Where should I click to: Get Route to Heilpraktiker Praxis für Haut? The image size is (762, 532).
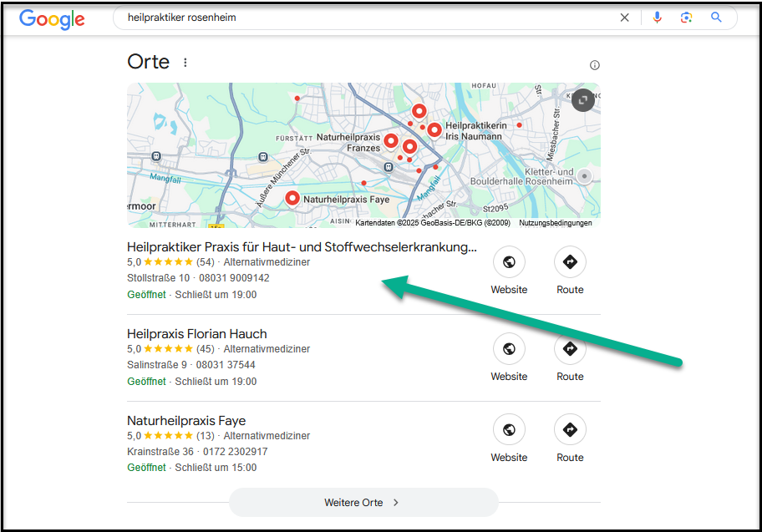point(570,271)
